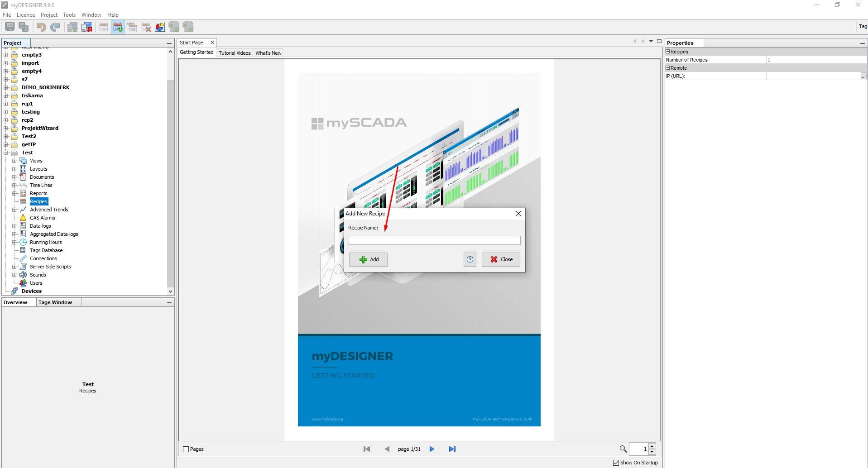Collapse the Test project folder
Screen dimensions: 868x468
coord(6,153)
